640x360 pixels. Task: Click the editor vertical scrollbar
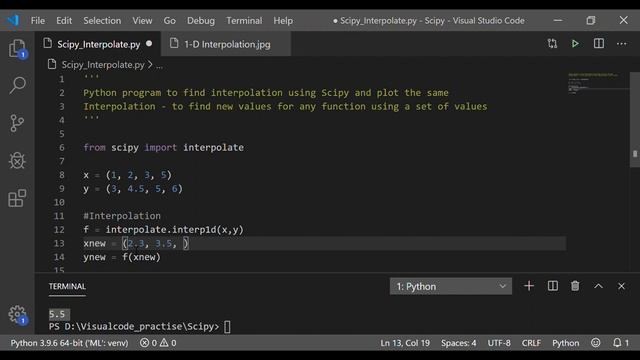635,119
